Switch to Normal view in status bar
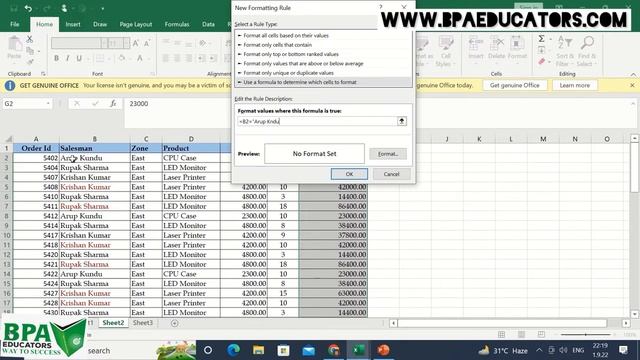640x360 pixels. pyautogui.click(x=502, y=334)
